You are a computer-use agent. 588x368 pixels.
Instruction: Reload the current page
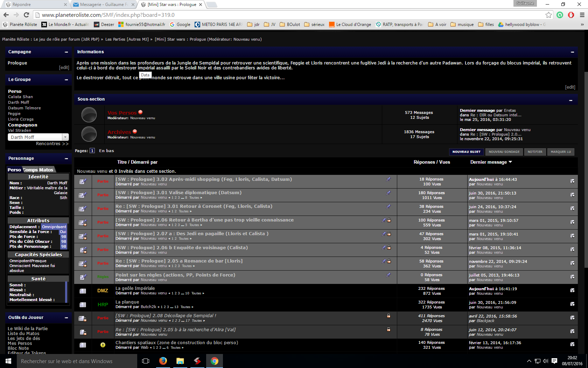[26, 15]
